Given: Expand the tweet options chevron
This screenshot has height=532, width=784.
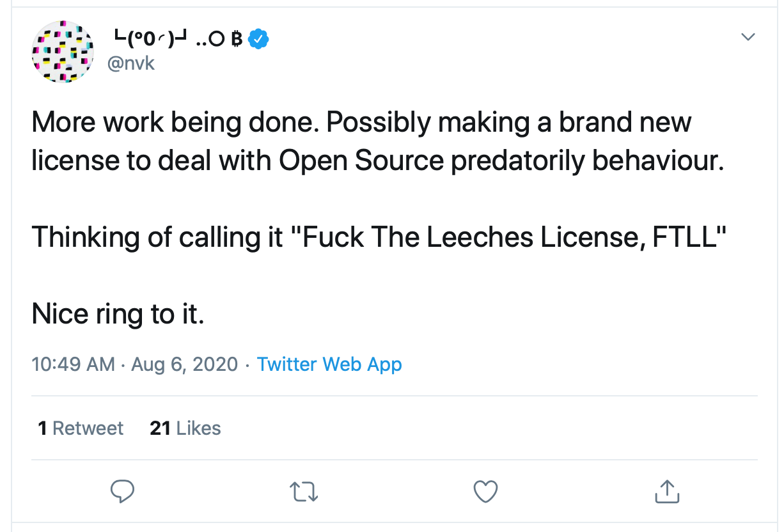Looking at the screenshot, I should click(748, 37).
